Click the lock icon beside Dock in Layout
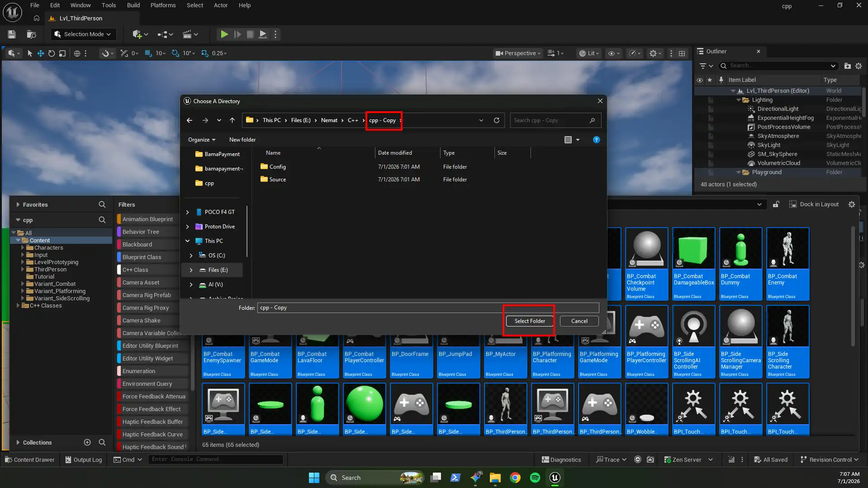868x488 pixels. (x=776, y=204)
